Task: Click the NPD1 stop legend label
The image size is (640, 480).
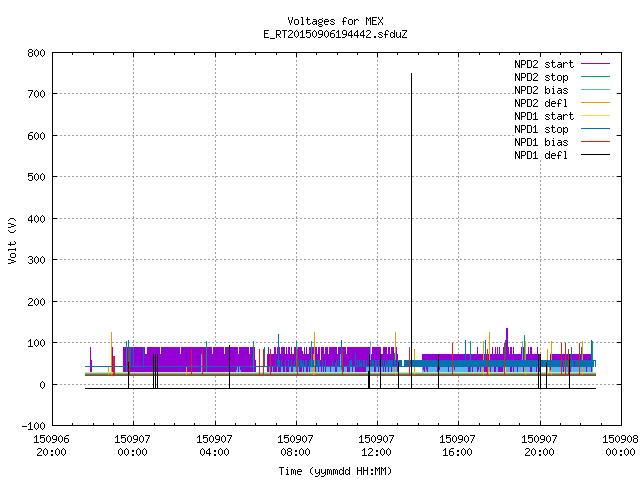Action: tap(541, 129)
